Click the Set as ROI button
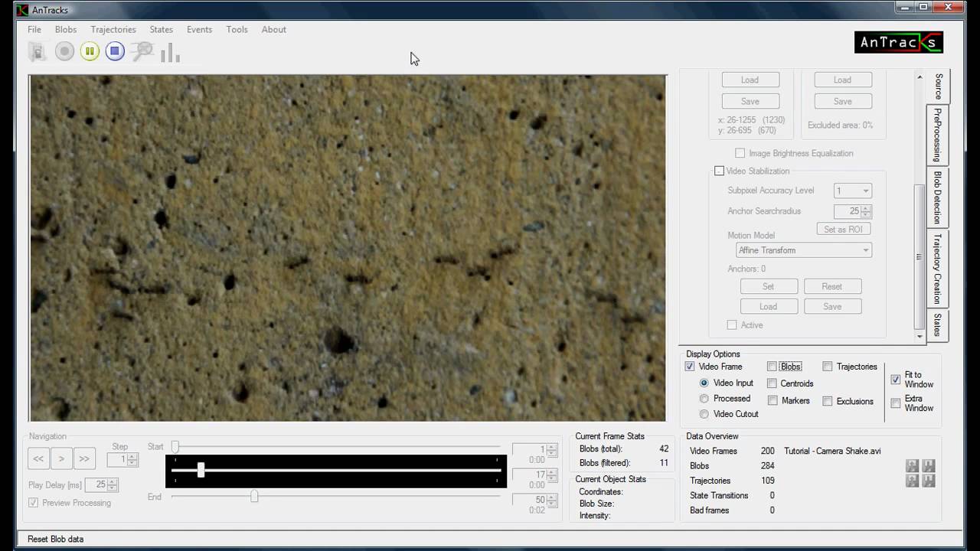Image resolution: width=980 pixels, height=551 pixels. click(844, 229)
